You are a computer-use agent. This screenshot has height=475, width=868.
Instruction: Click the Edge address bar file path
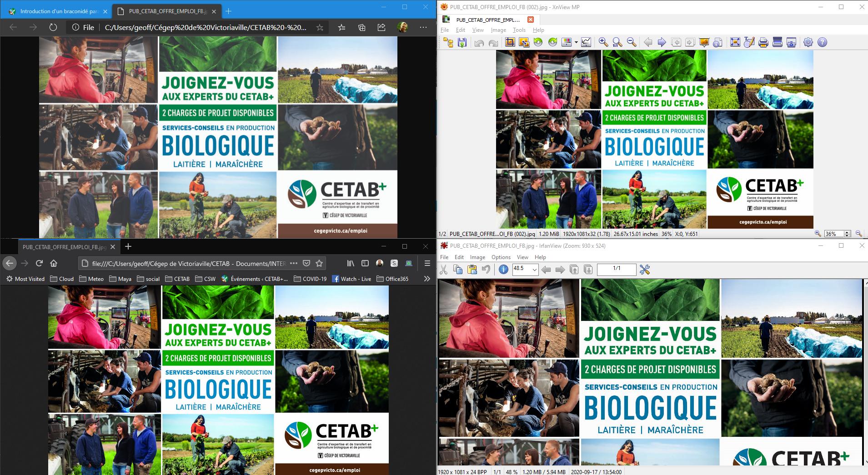pyautogui.click(x=206, y=27)
